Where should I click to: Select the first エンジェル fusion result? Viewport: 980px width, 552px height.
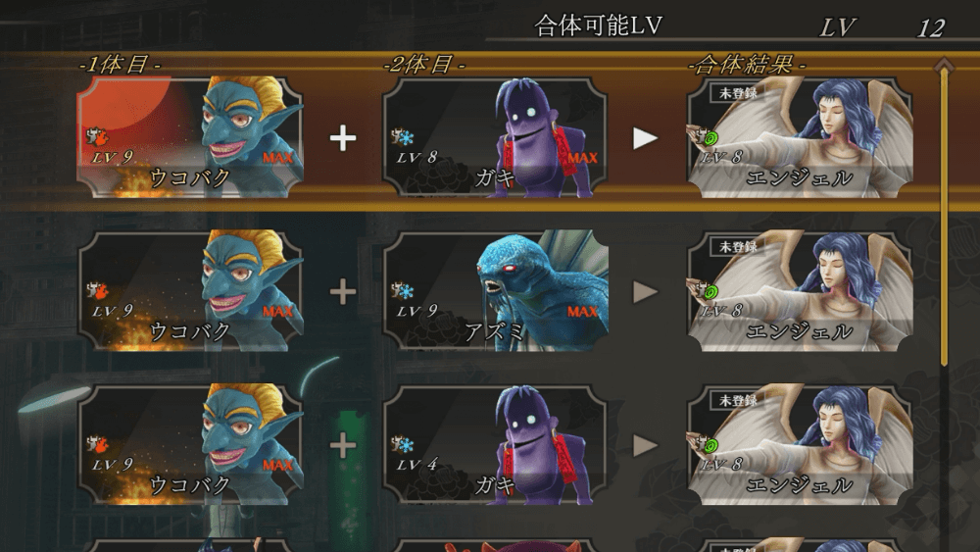point(800,137)
